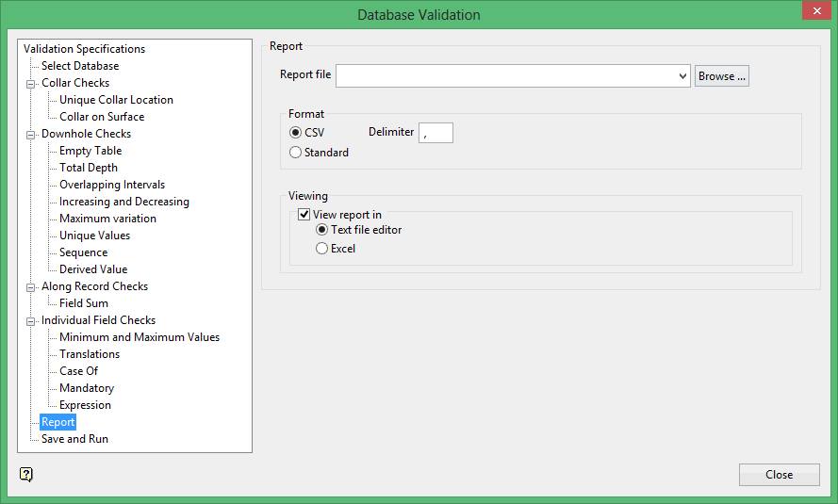Open the Select Database page
Image resolution: width=838 pixels, height=504 pixels.
tap(80, 66)
